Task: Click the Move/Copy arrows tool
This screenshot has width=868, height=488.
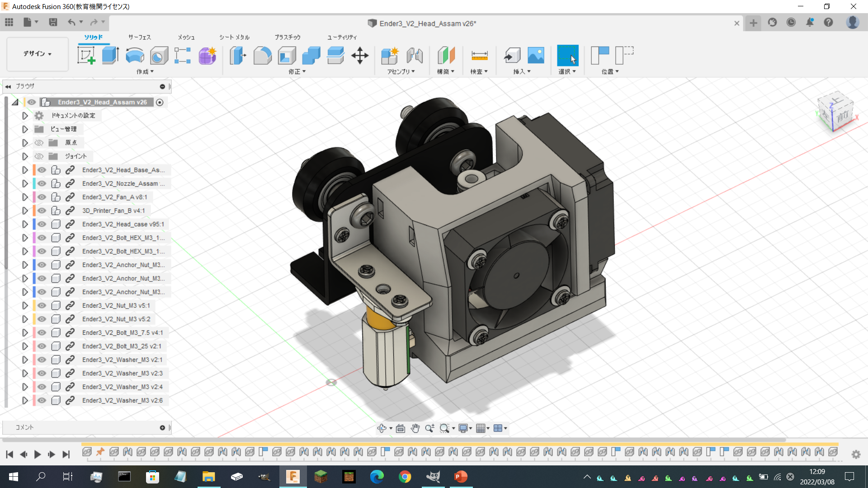Action: pos(360,56)
